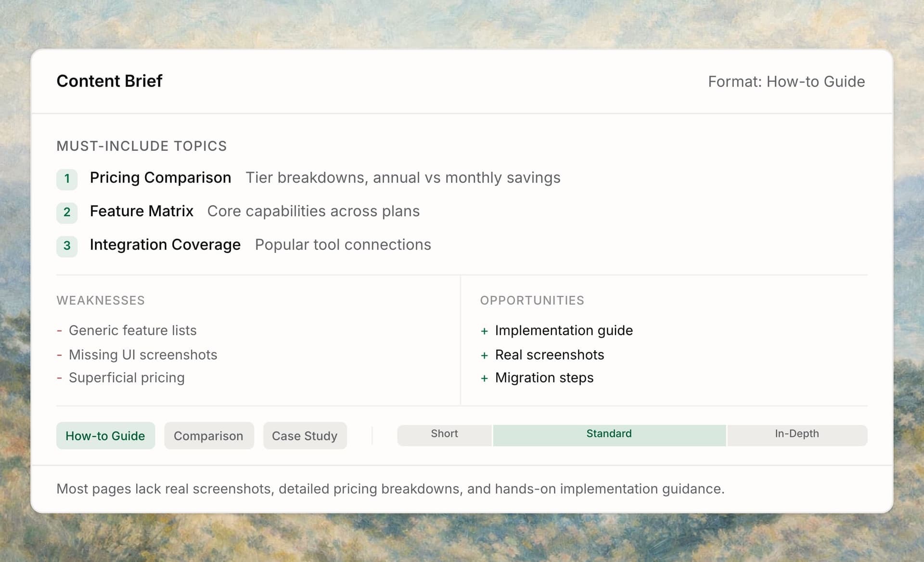Set length to Standard segment

[609, 434]
